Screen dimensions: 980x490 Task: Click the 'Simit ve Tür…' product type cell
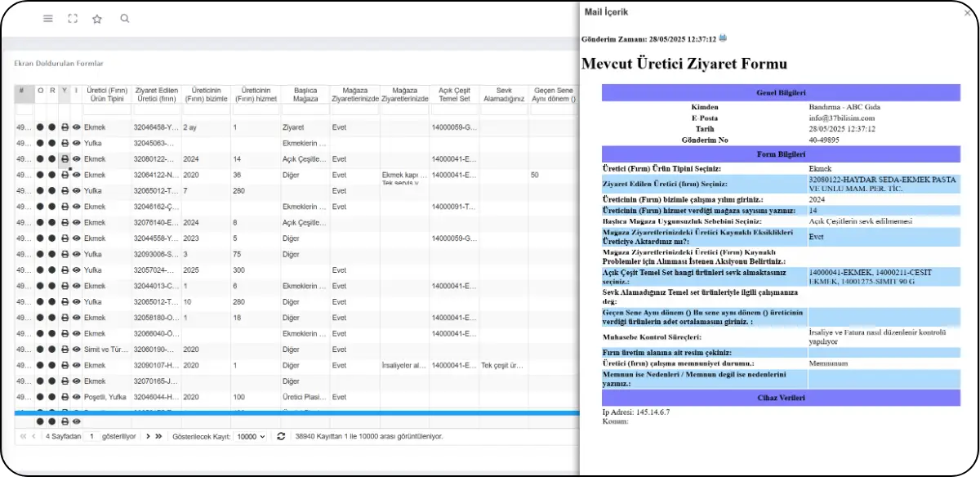pyautogui.click(x=106, y=350)
